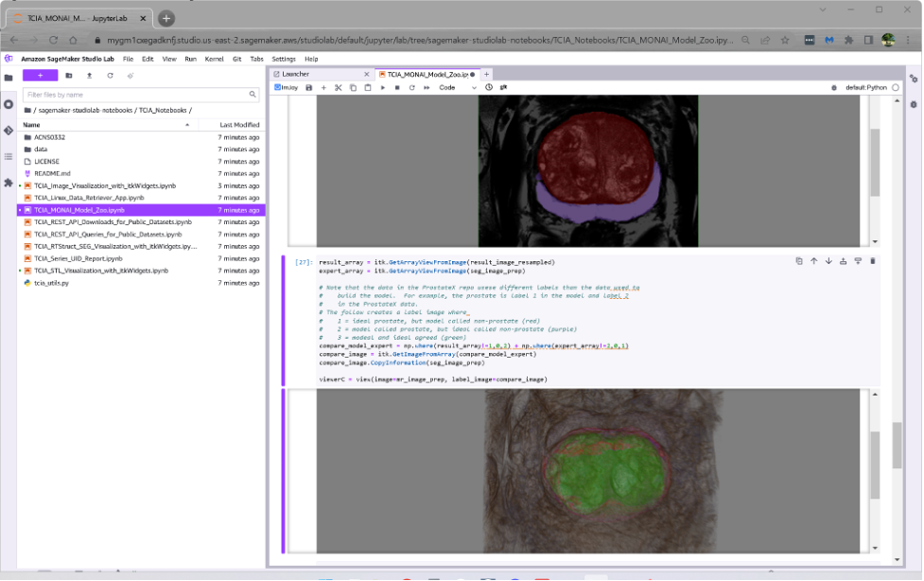Open the Git panel in the left sidebar
The height and width of the screenshot is (581, 924).
tap(9, 130)
